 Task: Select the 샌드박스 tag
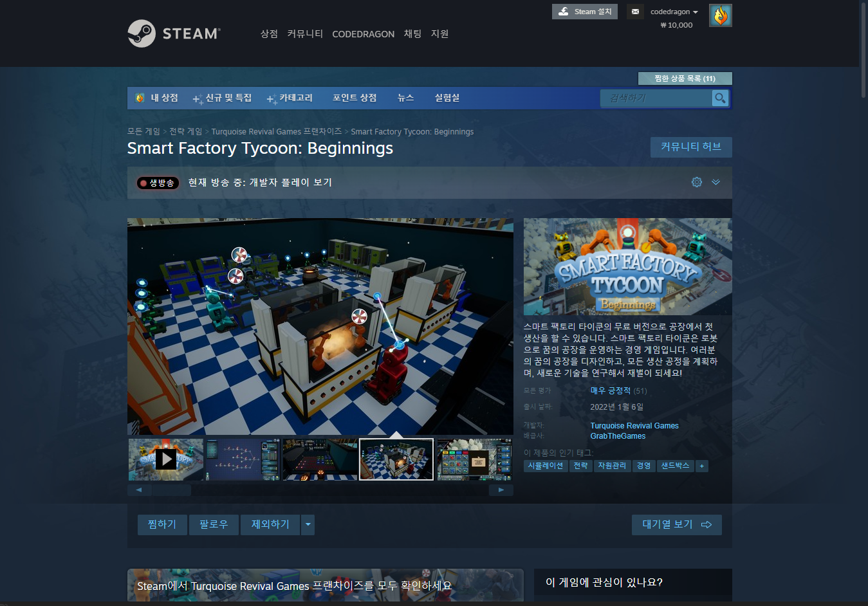(x=675, y=466)
